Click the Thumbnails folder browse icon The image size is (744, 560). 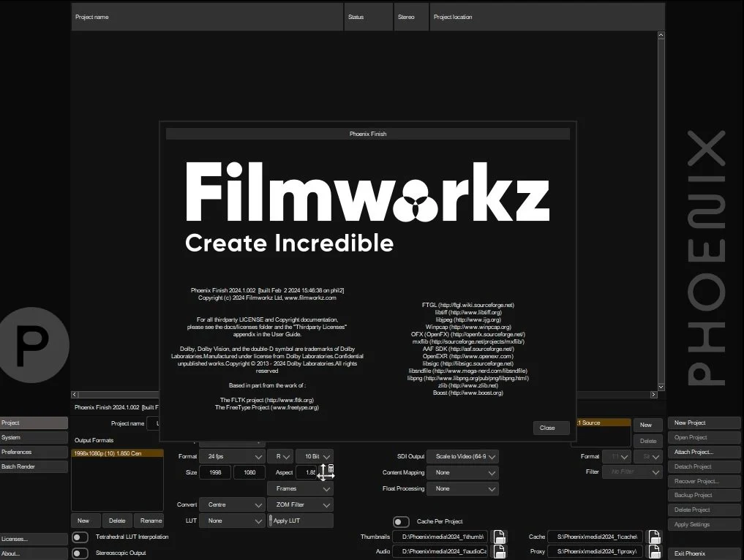[499, 537]
